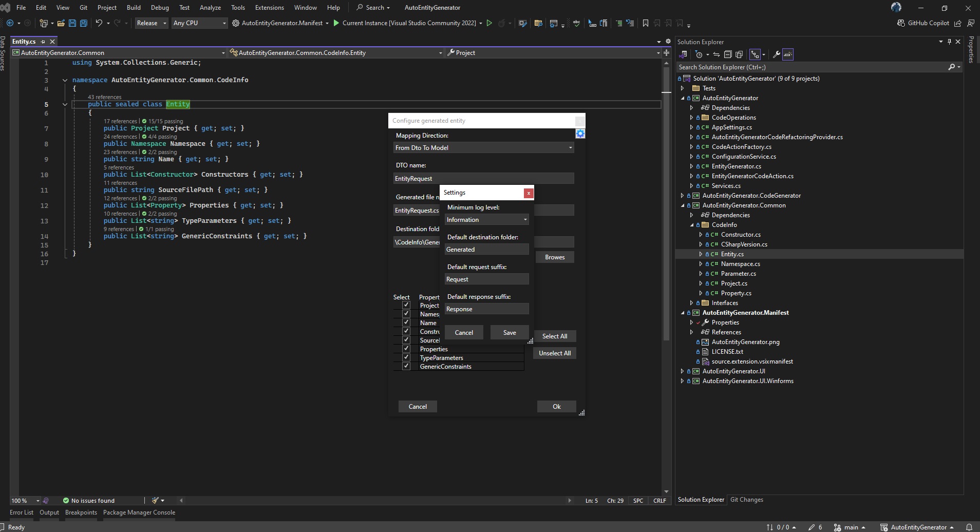Viewport: 980px width, 532px height.
Task: Click Show All Files icon in Solution Explorer
Action: (x=739, y=54)
